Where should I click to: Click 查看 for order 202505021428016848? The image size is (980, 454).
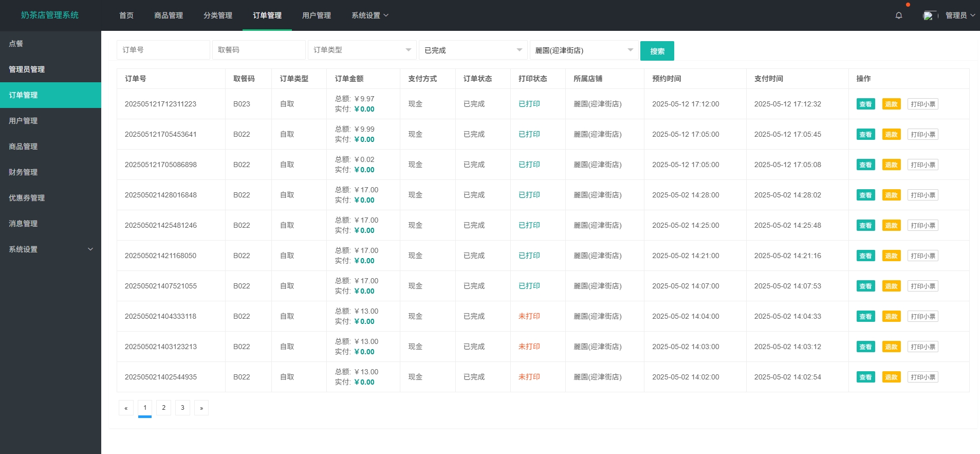[865, 195]
